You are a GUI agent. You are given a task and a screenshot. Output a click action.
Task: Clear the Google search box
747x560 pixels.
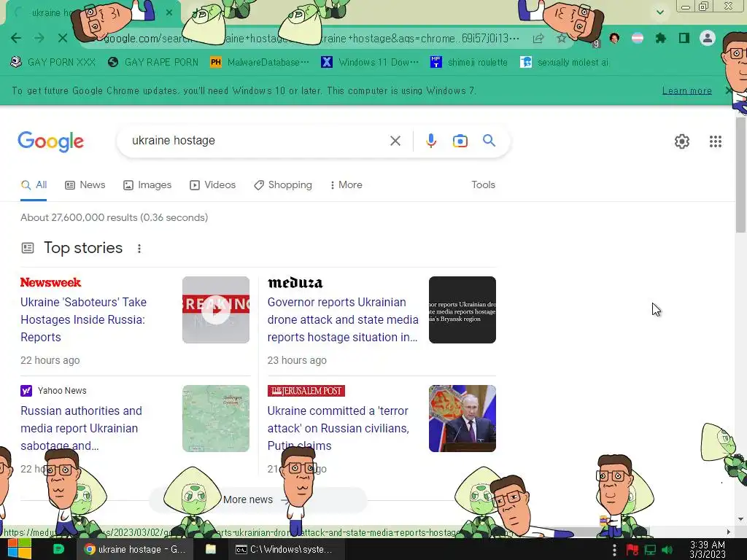click(x=395, y=141)
